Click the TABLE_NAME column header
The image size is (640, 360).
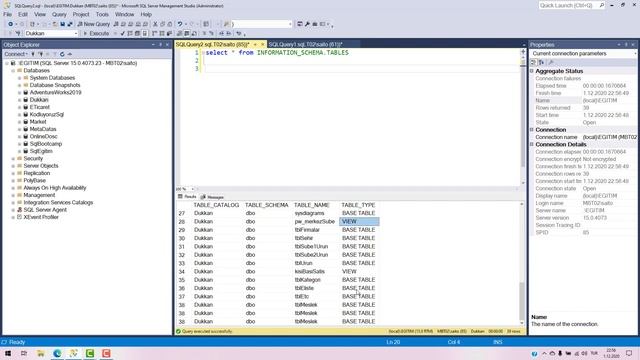pos(312,205)
